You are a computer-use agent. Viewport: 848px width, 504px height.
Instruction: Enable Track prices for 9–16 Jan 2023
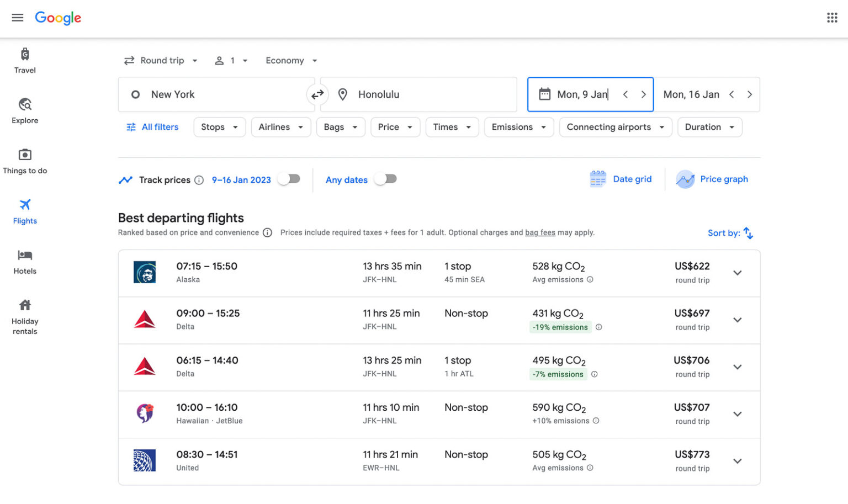coord(289,179)
